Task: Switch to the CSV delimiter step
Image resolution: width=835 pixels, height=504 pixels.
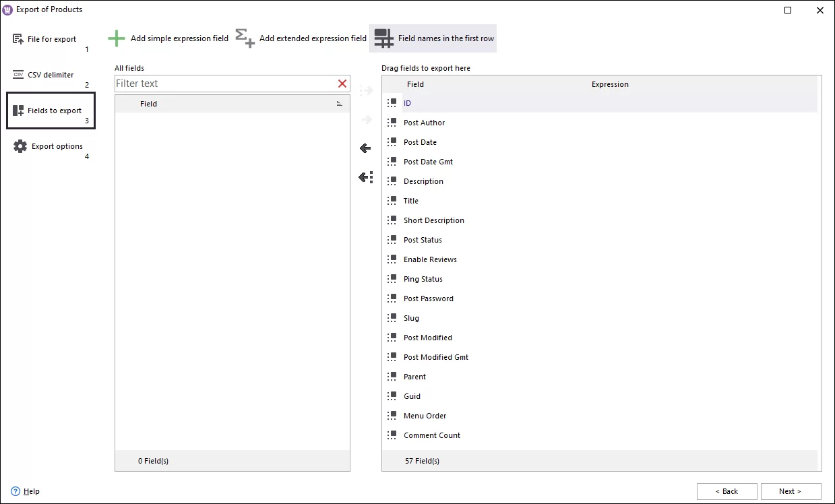Action: click(x=51, y=75)
